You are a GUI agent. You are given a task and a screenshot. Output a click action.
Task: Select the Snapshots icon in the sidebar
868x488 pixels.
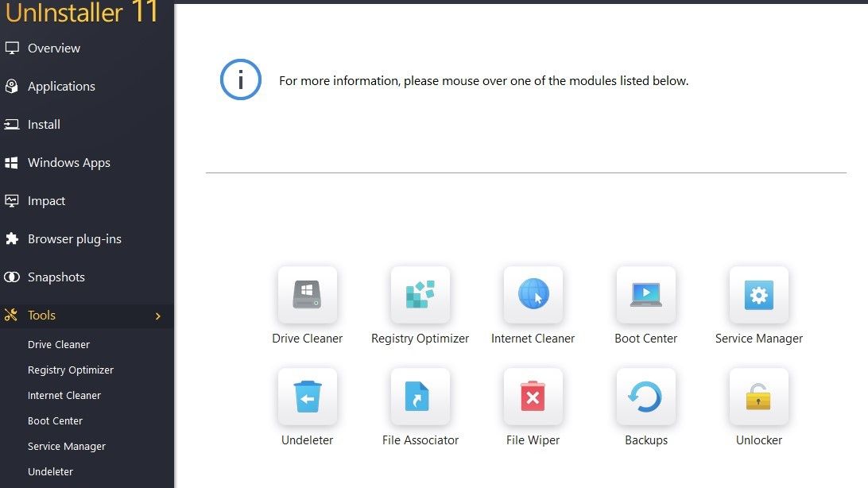[12, 277]
